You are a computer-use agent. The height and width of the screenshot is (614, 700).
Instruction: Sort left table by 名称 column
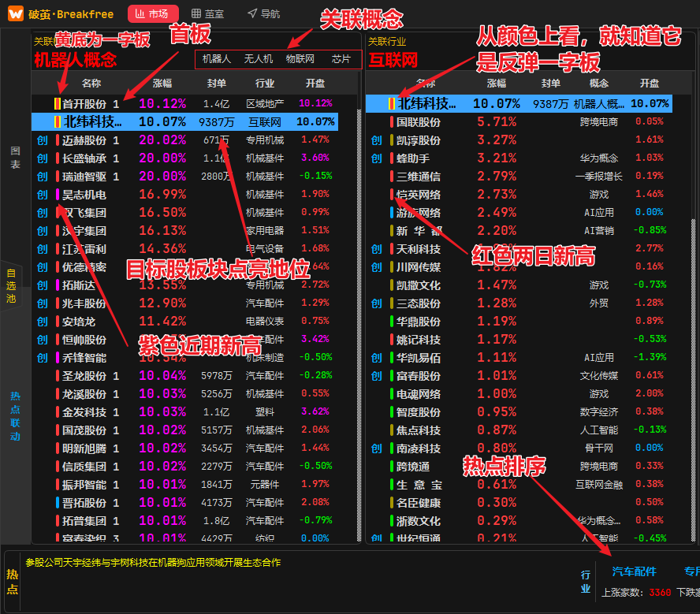(x=91, y=84)
